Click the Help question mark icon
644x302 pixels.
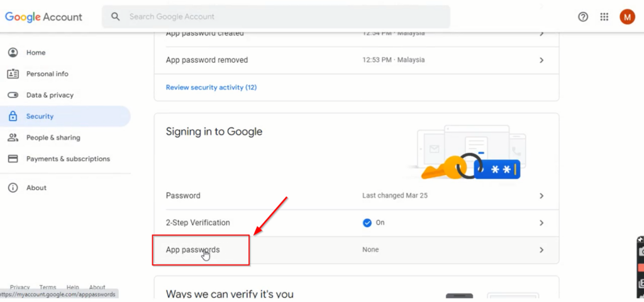(583, 17)
